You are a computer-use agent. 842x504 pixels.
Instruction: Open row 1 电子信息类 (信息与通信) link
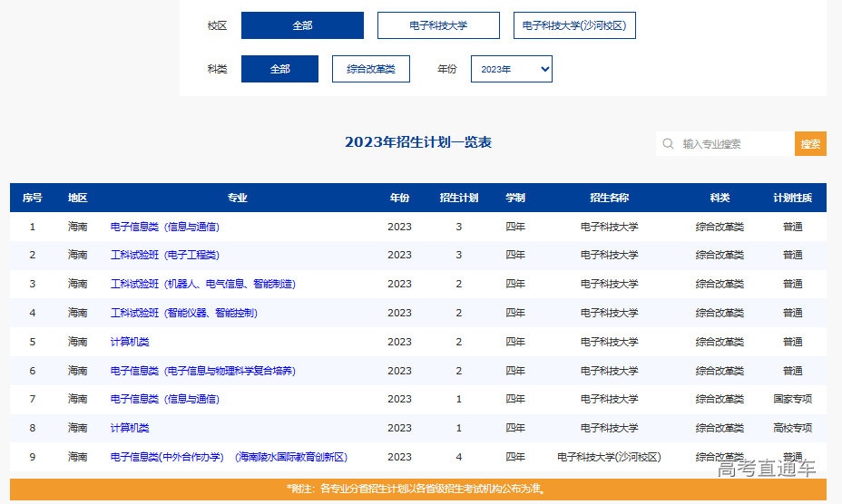coord(165,227)
